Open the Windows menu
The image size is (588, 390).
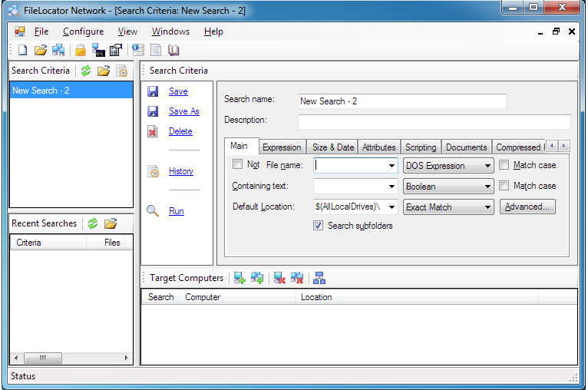click(170, 31)
